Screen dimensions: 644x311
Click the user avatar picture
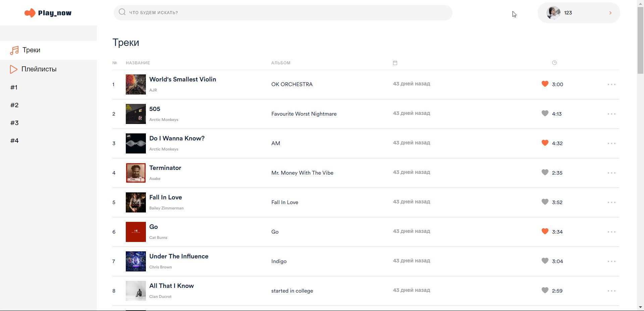553,13
